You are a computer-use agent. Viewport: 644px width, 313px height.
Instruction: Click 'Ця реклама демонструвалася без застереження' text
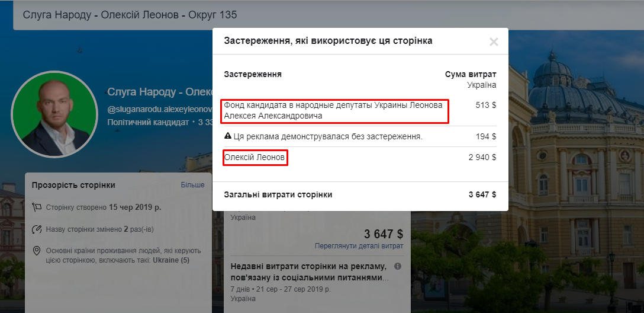point(328,136)
